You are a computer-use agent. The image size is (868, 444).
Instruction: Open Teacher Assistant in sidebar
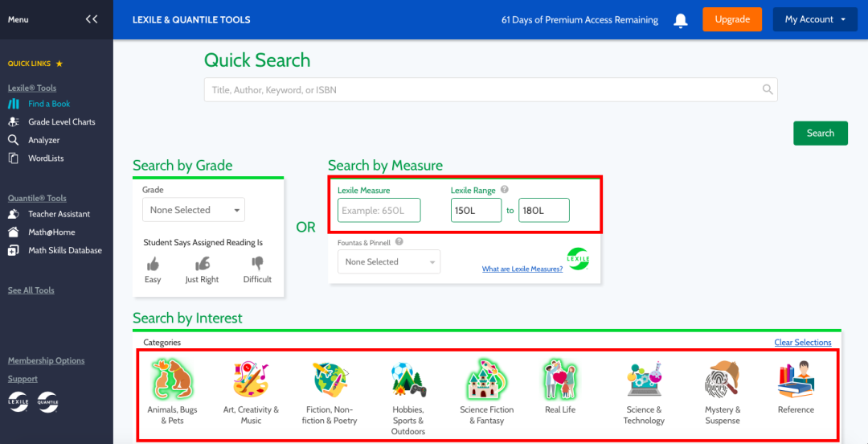coord(59,214)
